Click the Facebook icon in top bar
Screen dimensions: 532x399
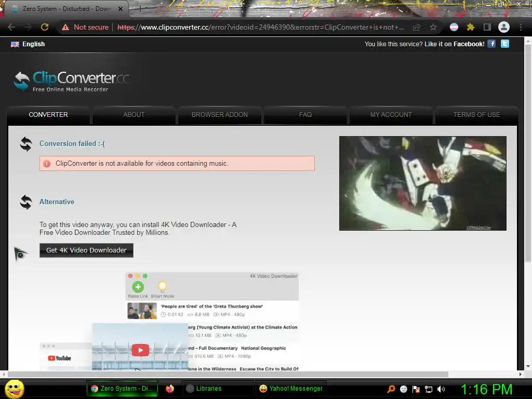coord(491,44)
